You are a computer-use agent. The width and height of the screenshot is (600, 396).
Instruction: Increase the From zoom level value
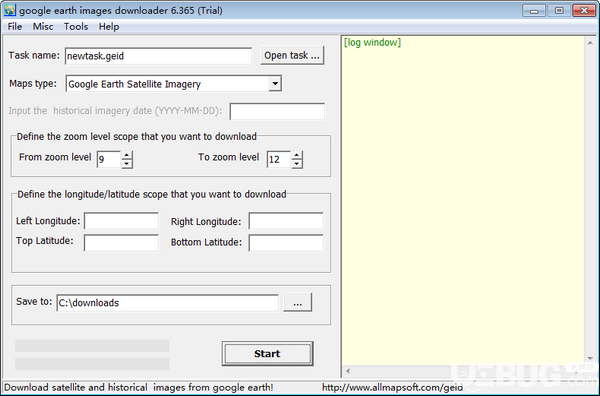[x=127, y=155]
